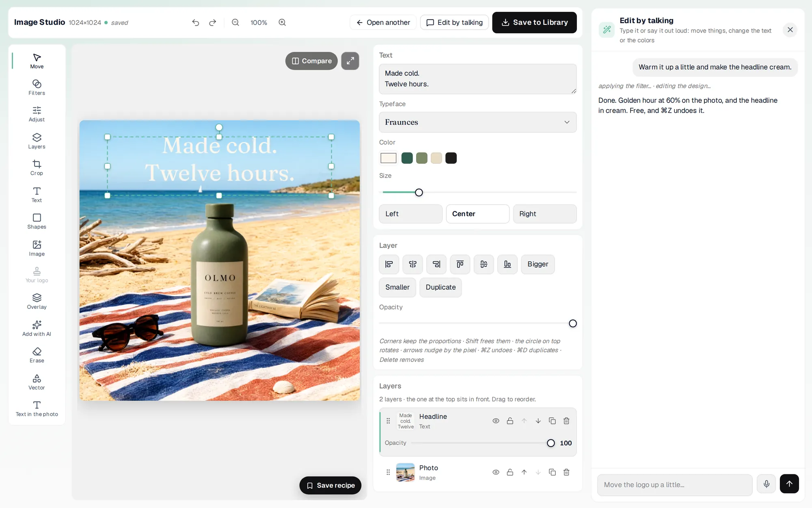
Task: Select the Add with AI tool
Action: pyautogui.click(x=37, y=328)
